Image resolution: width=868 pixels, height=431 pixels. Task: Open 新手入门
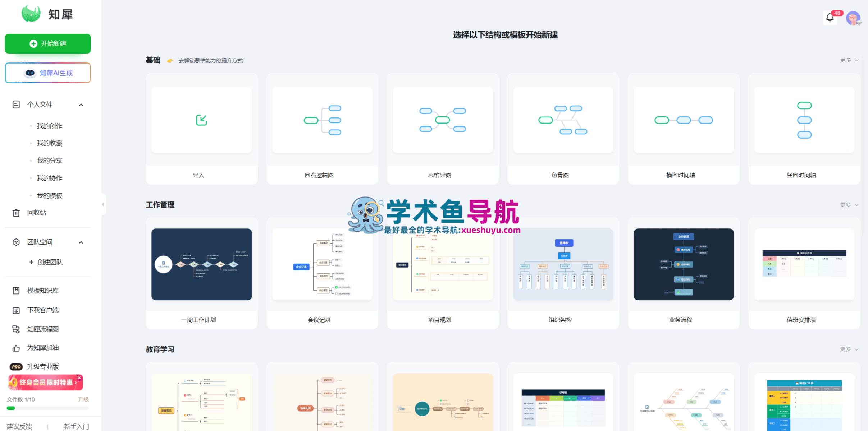pyautogui.click(x=76, y=426)
